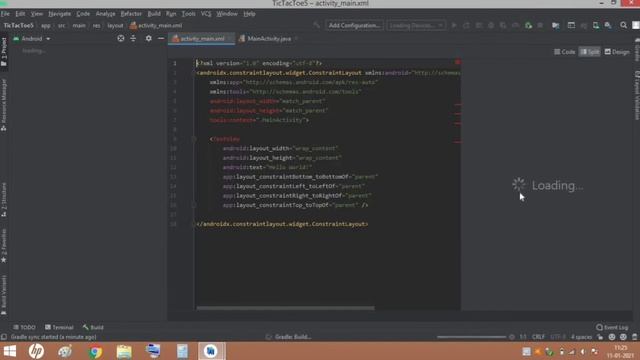Click Gradle Build progress indicator

(x=289, y=337)
